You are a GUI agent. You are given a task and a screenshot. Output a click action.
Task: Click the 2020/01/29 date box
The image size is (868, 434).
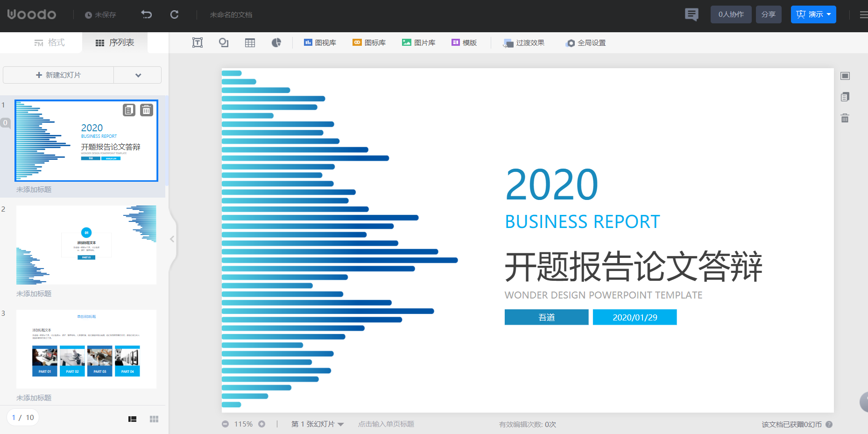[x=635, y=317]
